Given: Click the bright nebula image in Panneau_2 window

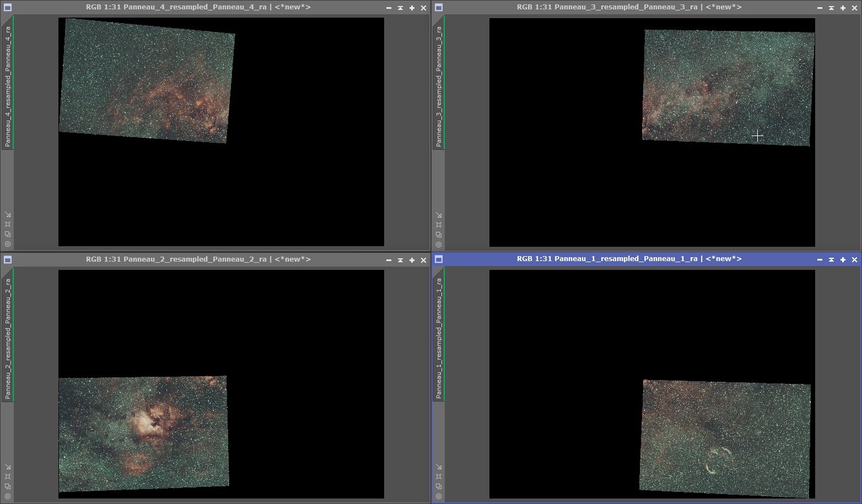Looking at the screenshot, I should pos(143,433).
